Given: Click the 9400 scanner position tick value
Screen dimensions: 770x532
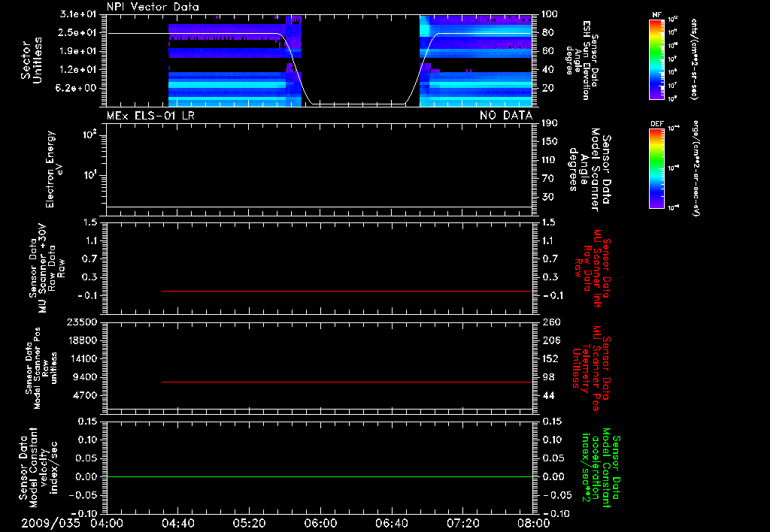Looking at the screenshot, I should tap(86, 377).
